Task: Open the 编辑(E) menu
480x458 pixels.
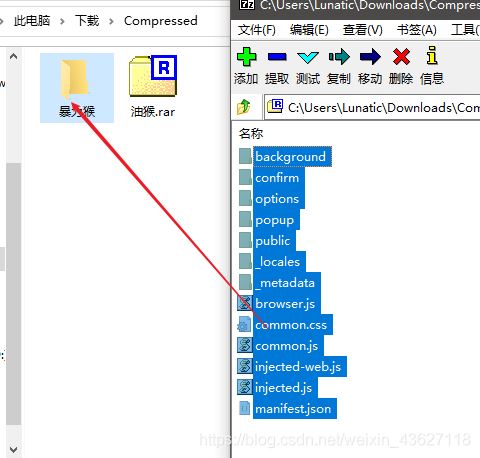Action: click(309, 30)
